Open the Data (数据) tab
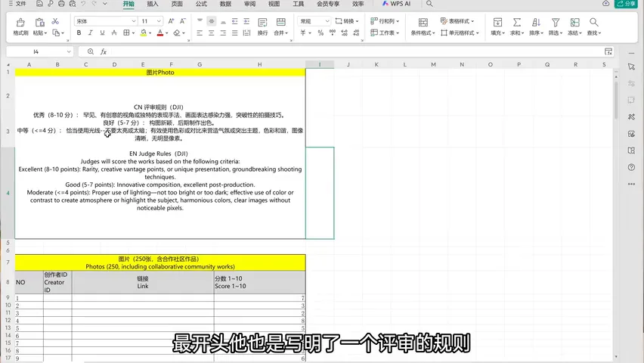 [x=225, y=4]
